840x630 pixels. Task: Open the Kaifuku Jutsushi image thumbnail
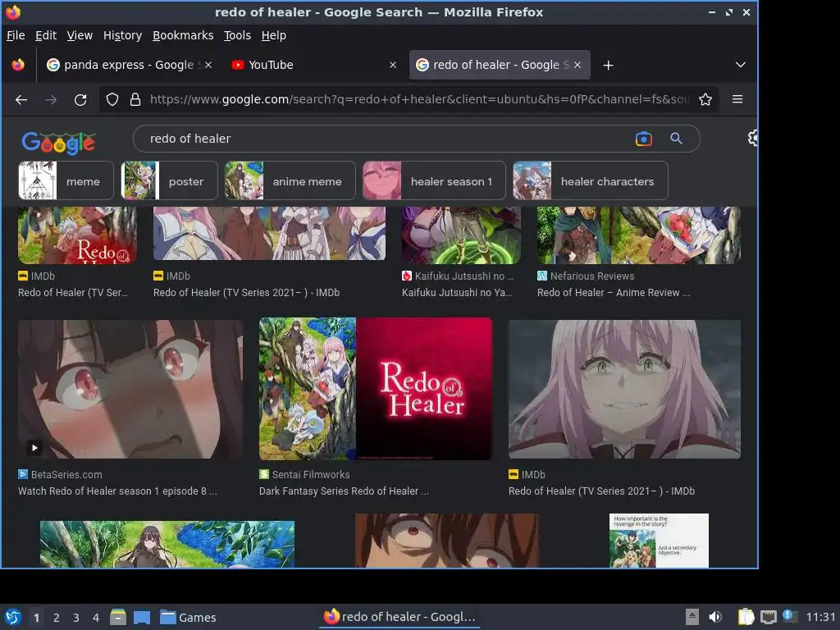(461, 235)
